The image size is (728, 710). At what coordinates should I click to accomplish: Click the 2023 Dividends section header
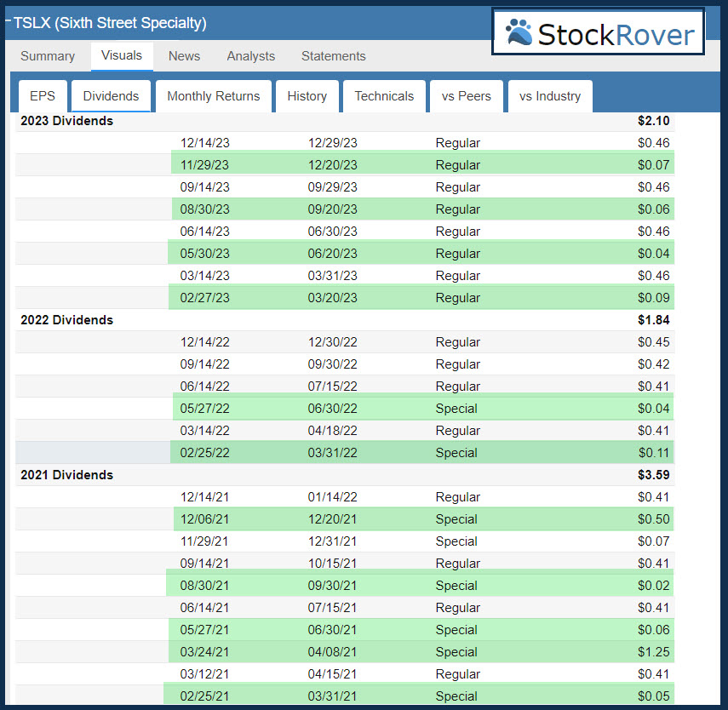67,121
